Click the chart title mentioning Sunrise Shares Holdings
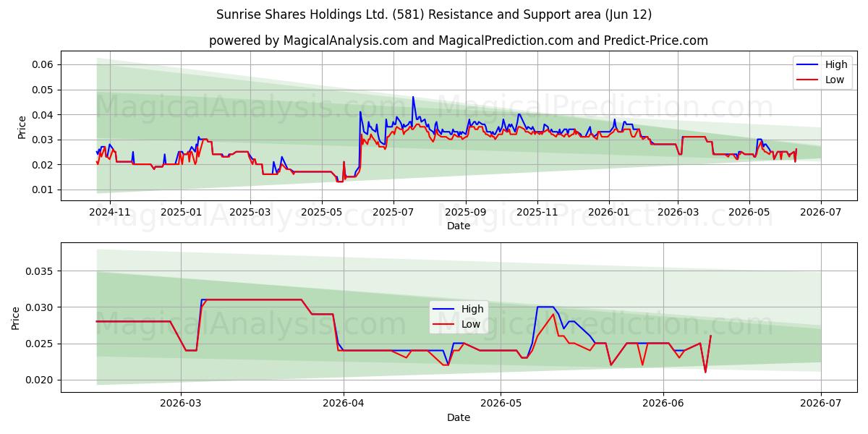Image resolution: width=868 pixels, height=434 pixels. (434, 14)
